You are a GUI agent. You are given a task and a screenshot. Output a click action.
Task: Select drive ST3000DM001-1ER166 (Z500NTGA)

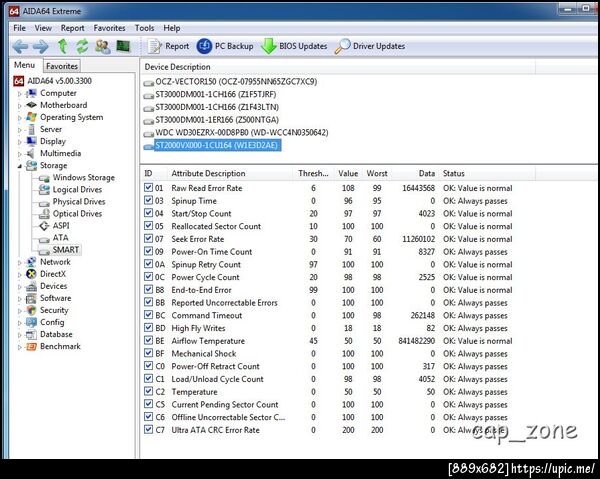pyautogui.click(x=217, y=120)
